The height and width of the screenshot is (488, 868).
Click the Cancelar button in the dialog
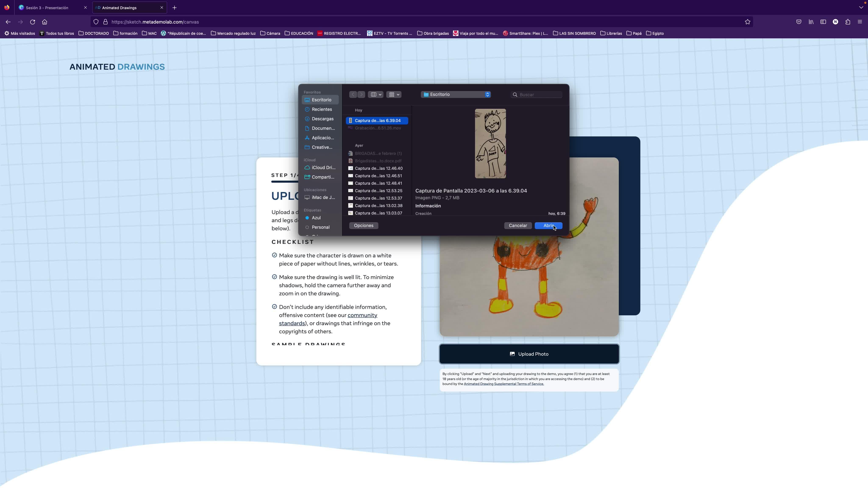click(x=517, y=226)
